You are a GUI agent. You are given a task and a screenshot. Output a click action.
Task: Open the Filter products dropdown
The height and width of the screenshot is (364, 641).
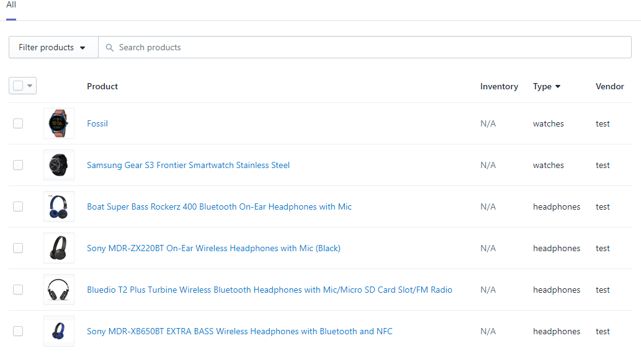click(x=53, y=47)
